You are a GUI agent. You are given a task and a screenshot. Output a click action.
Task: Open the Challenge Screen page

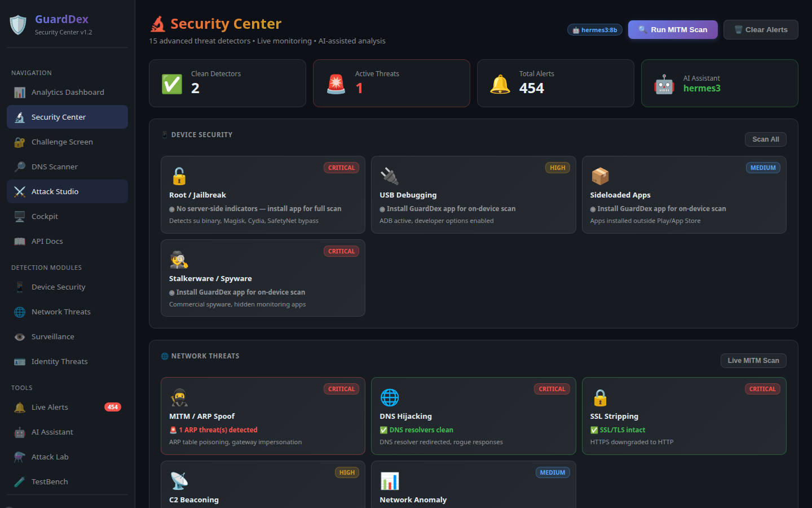pos(67,142)
